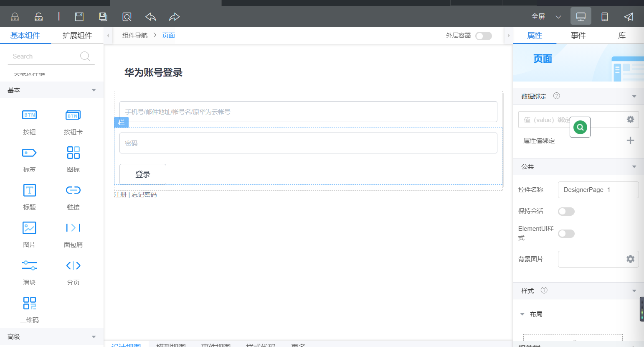Screen dimensions: 644x347
Task: Switch to mobile phone view
Action: point(604,17)
